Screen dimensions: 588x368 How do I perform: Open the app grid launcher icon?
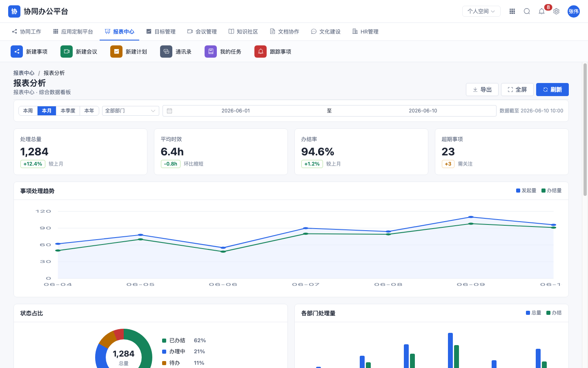tap(512, 11)
